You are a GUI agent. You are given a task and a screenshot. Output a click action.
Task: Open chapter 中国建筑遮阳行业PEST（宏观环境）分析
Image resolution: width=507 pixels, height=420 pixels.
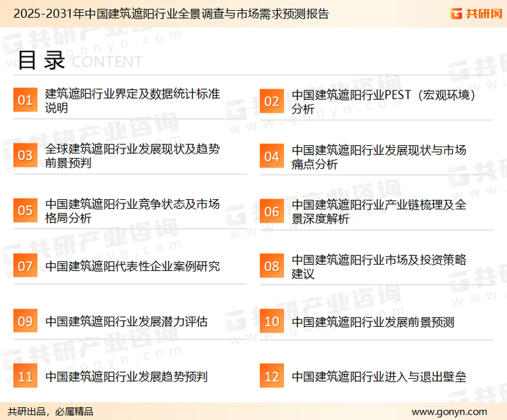tap(383, 102)
